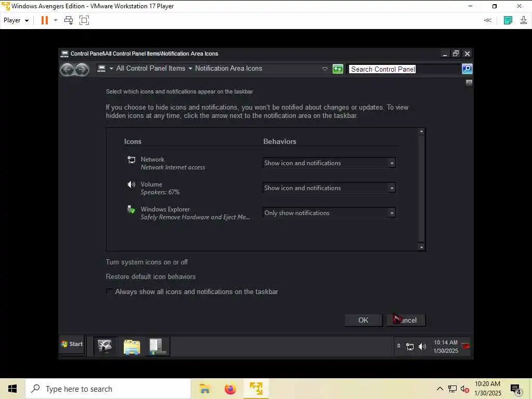Open host File Explorer taskbar icon
Image resolution: width=532 pixels, height=399 pixels.
[x=205, y=389]
